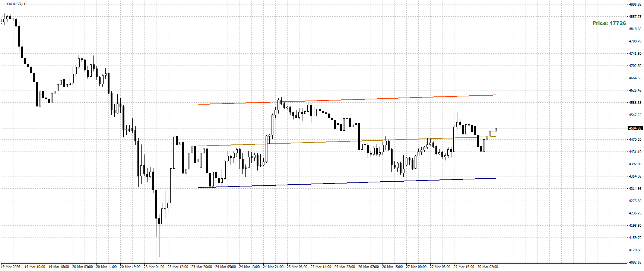Select the 4314.95 price scale label
The height and width of the screenshot is (271, 644).
click(x=635, y=189)
